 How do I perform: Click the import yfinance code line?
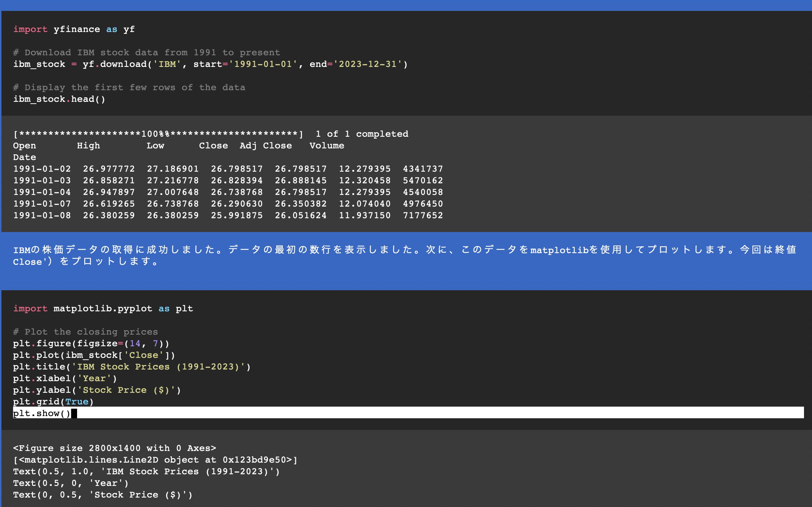pyautogui.click(x=73, y=29)
